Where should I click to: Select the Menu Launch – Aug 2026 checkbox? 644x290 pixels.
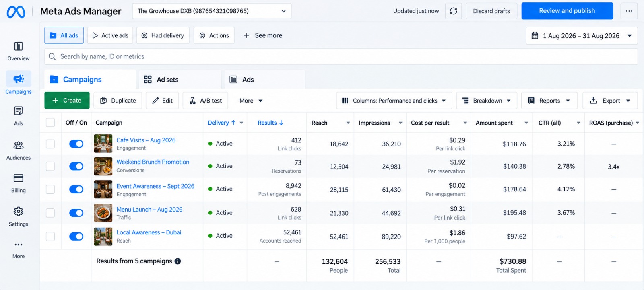click(50, 213)
